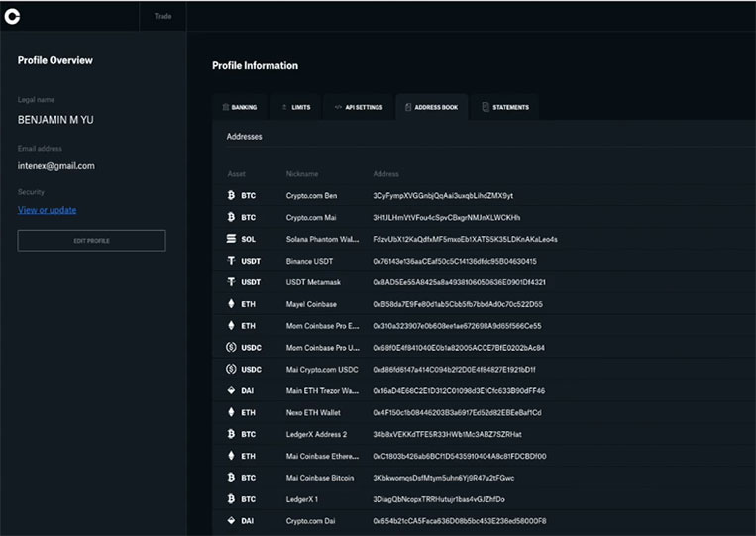The width and height of the screenshot is (756, 536).
Task: Click address starting with 0xd86fd6
Action: 454,370
